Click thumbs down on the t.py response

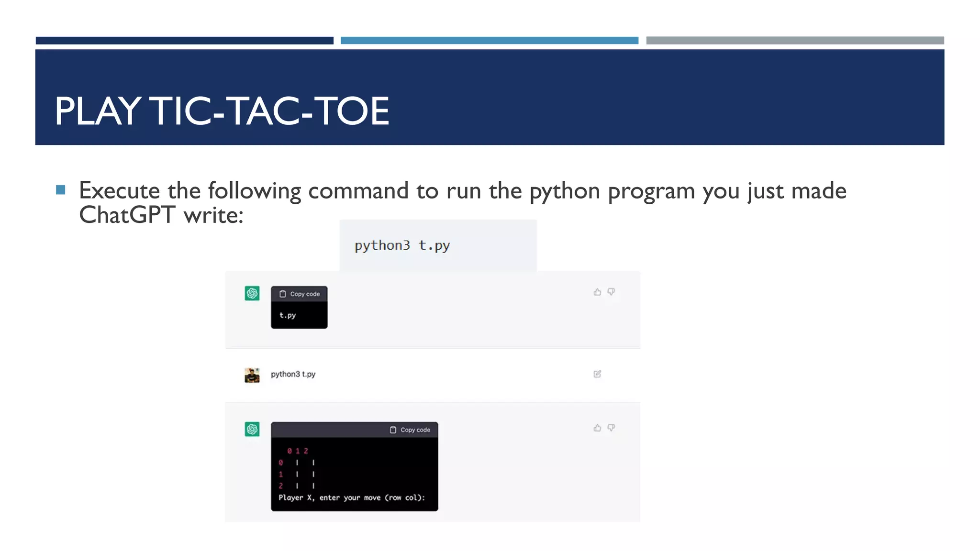[x=611, y=292]
